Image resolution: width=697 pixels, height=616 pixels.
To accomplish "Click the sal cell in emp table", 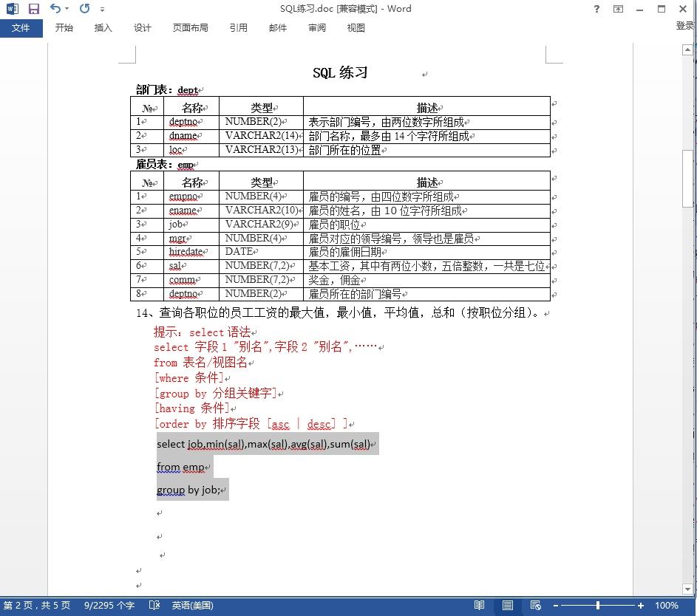I will click(191, 266).
